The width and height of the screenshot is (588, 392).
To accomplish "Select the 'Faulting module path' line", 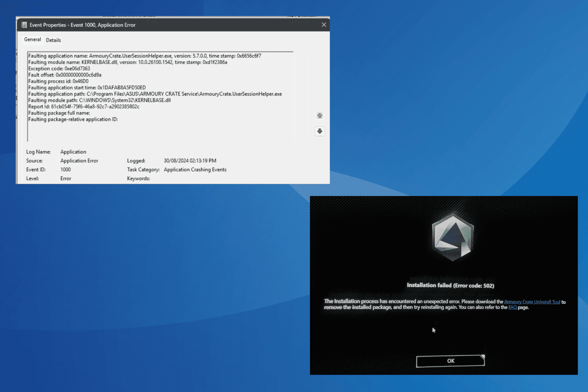I will coord(100,100).
